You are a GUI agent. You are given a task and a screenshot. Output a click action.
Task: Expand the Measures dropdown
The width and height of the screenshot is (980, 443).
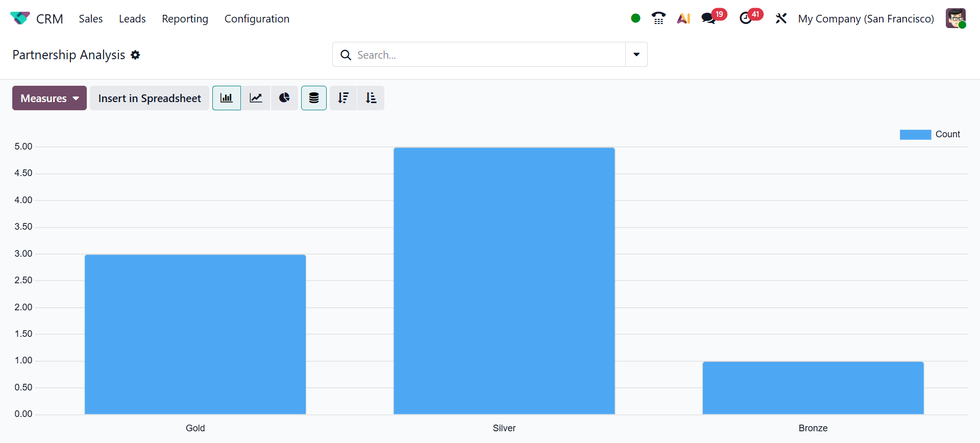[x=50, y=98]
